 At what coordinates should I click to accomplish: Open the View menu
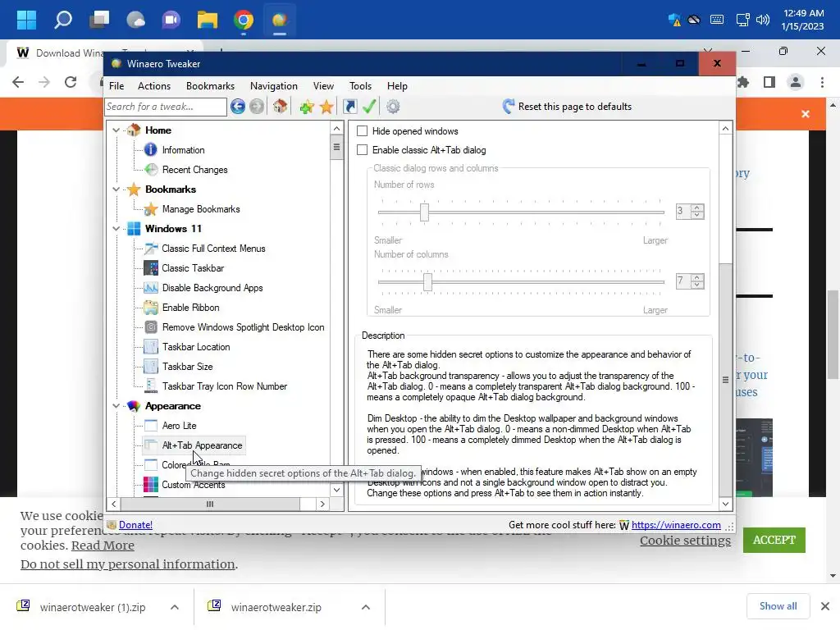323,85
